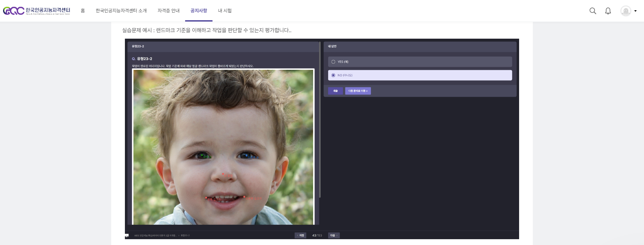Click the AIDE 인공지능 breadcrumb text

[155, 235]
